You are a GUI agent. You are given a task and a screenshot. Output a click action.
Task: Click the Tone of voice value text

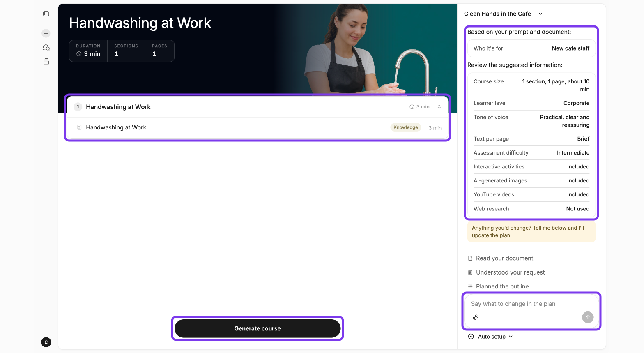coord(565,121)
